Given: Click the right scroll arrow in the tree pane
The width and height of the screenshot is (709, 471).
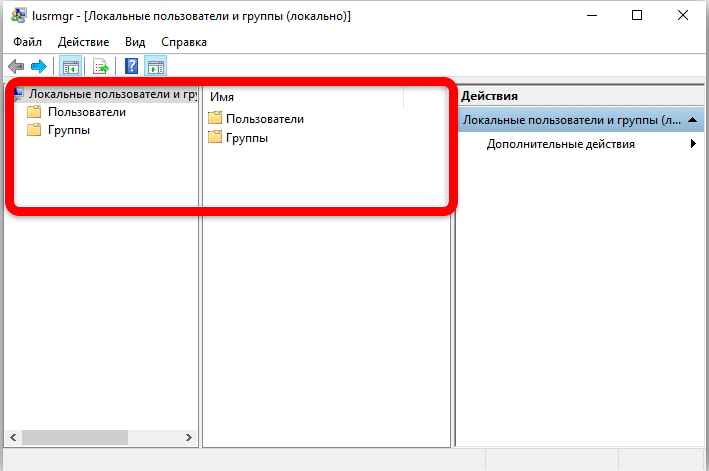Looking at the screenshot, I should 189,437.
